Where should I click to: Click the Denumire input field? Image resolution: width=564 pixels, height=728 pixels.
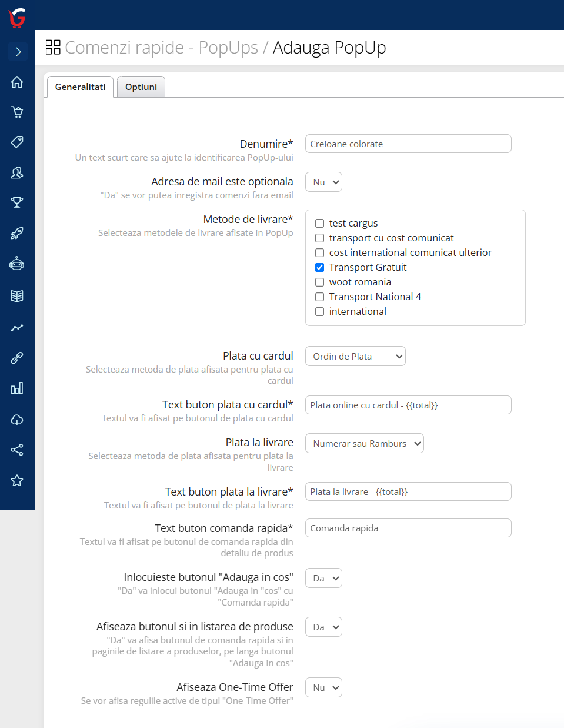point(408,144)
